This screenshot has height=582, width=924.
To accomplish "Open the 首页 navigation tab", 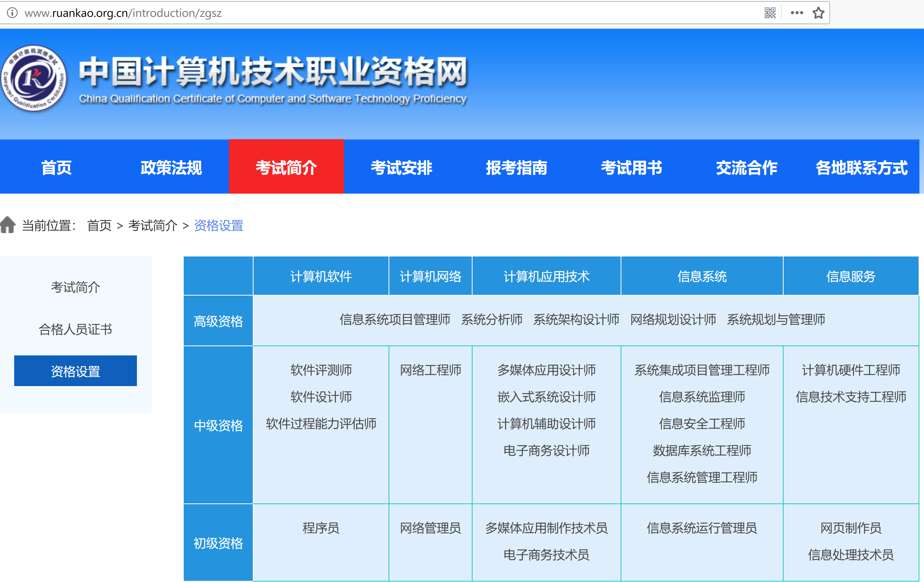I will click(x=56, y=167).
